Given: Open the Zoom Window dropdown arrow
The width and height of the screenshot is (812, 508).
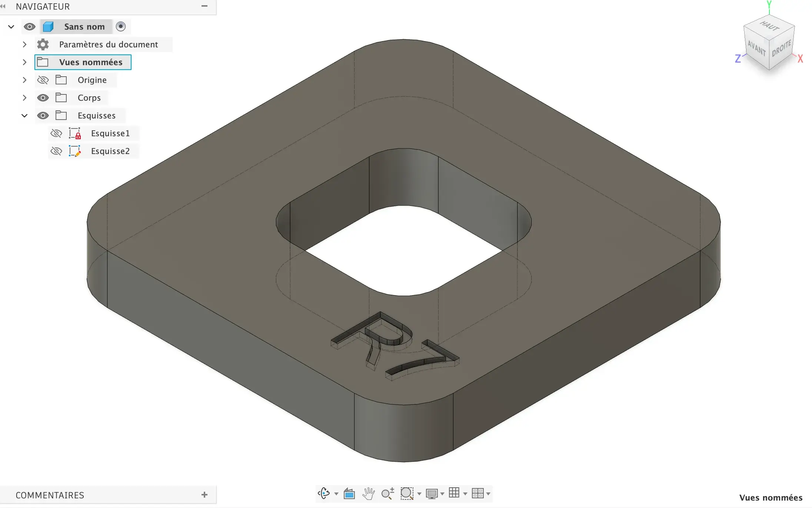Looking at the screenshot, I should (x=419, y=494).
